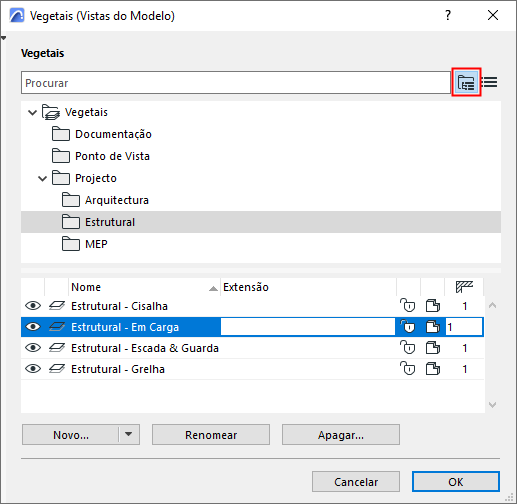The width and height of the screenshot is (517, 504).
Task: Edit the Extensão field of Em Carga row
Action: coord(308,327)
